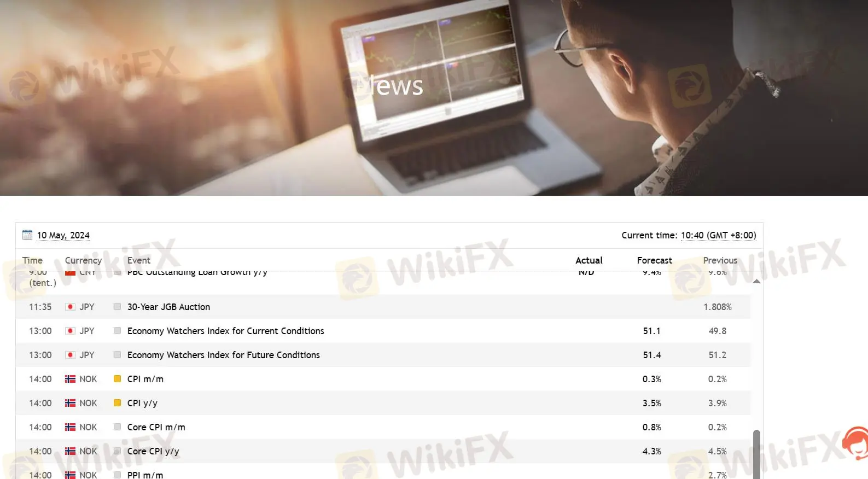Image resolution: width=868 pixels, height=479 pixels.
Task: Open the PPI m/m event
Action: [x=145, y=475]
